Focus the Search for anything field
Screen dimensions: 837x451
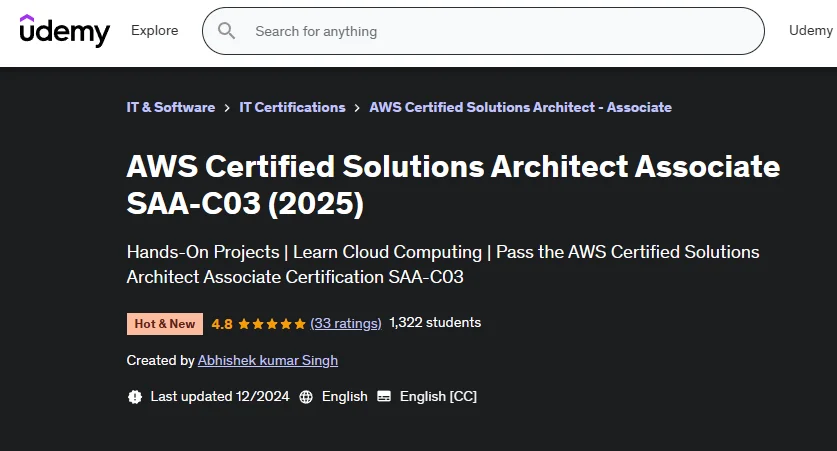pos(483,31)
